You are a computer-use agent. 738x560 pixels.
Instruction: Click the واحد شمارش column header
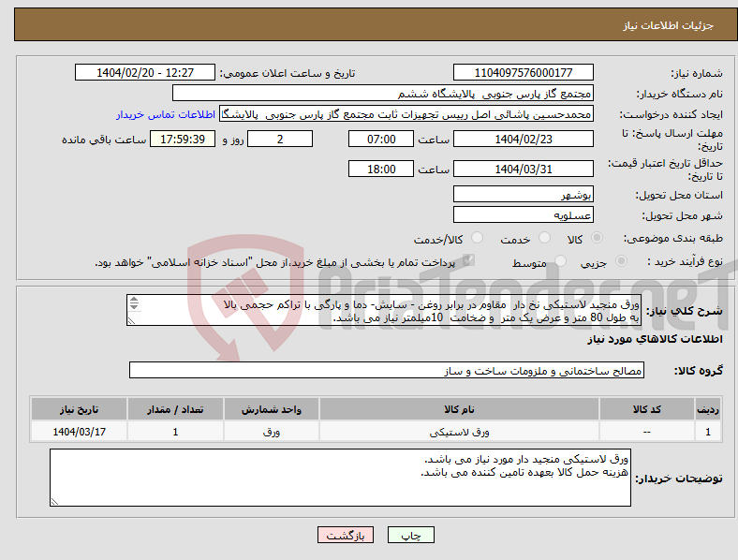pos(272,409)
